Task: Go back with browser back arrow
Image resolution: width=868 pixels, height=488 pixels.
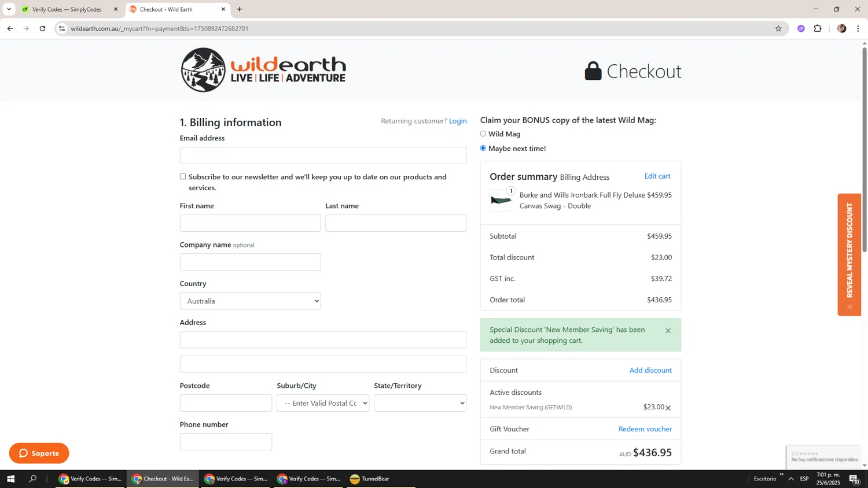Action: [10, 28]
